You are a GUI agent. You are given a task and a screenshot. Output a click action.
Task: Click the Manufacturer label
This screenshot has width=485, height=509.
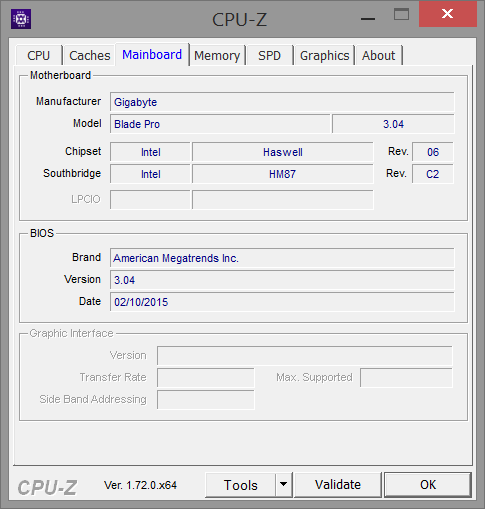(x=68, y=101)
